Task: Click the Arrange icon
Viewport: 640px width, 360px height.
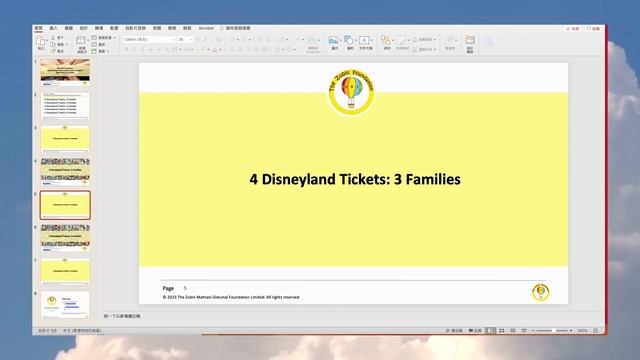Action: coord(386,40)
